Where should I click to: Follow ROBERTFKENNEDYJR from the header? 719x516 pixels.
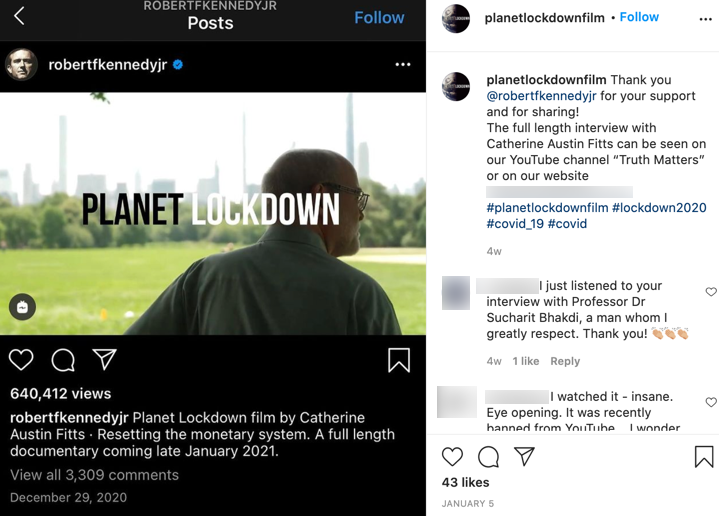(x=379, y=18)
